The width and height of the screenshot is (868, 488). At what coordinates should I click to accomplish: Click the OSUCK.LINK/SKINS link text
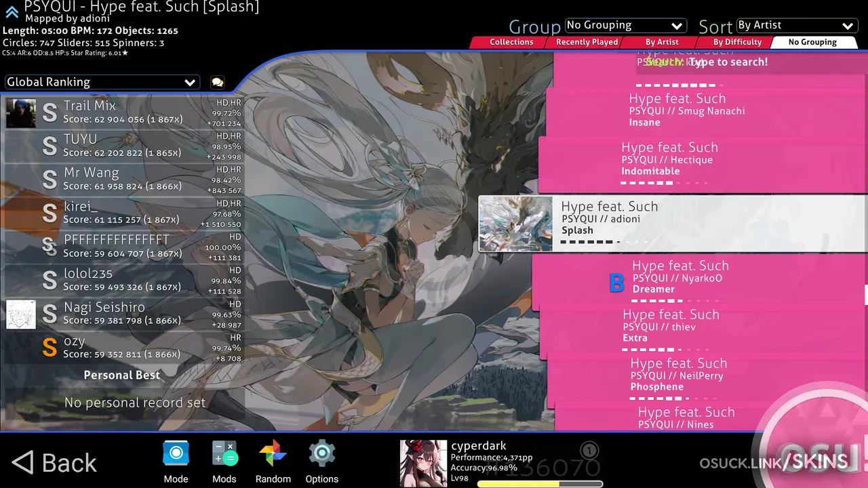[x=774, y=463]
